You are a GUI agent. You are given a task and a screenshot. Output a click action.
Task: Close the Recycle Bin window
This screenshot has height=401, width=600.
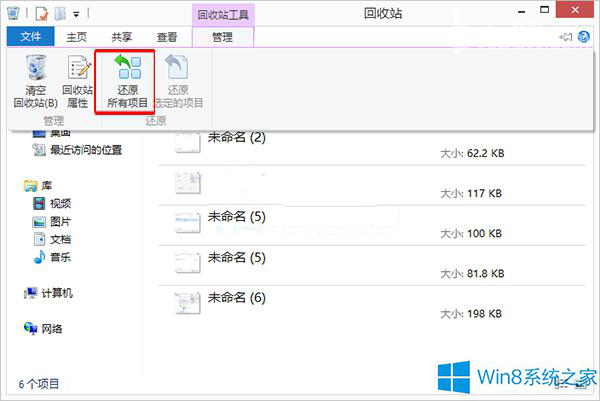(x=575, y=10)
